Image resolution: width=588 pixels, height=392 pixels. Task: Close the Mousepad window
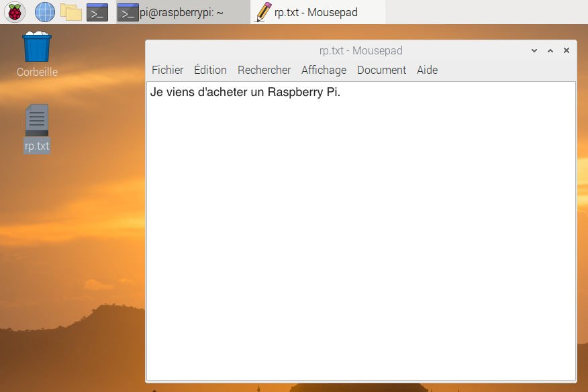(x=567, y=51)
